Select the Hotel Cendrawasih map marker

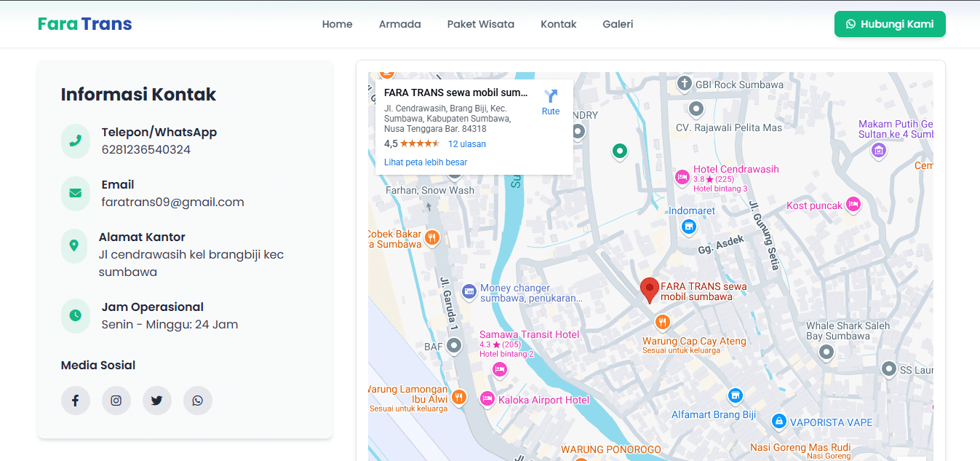tap(682, 176)
